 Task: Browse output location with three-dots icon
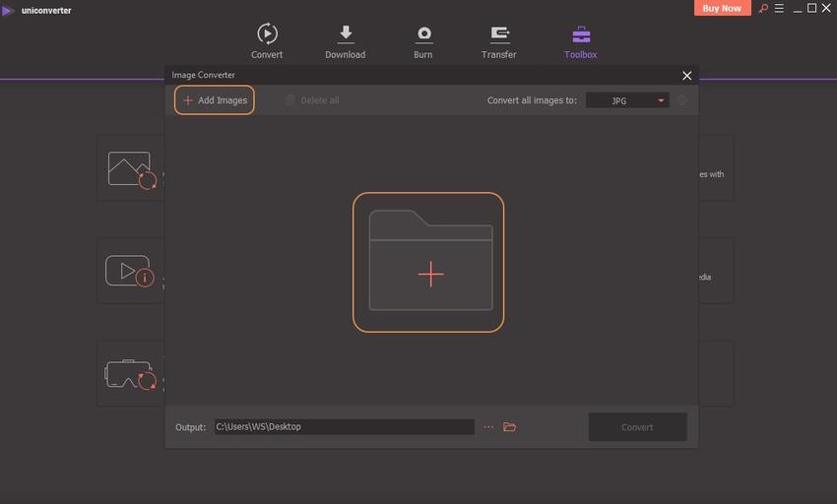[488, 426]
